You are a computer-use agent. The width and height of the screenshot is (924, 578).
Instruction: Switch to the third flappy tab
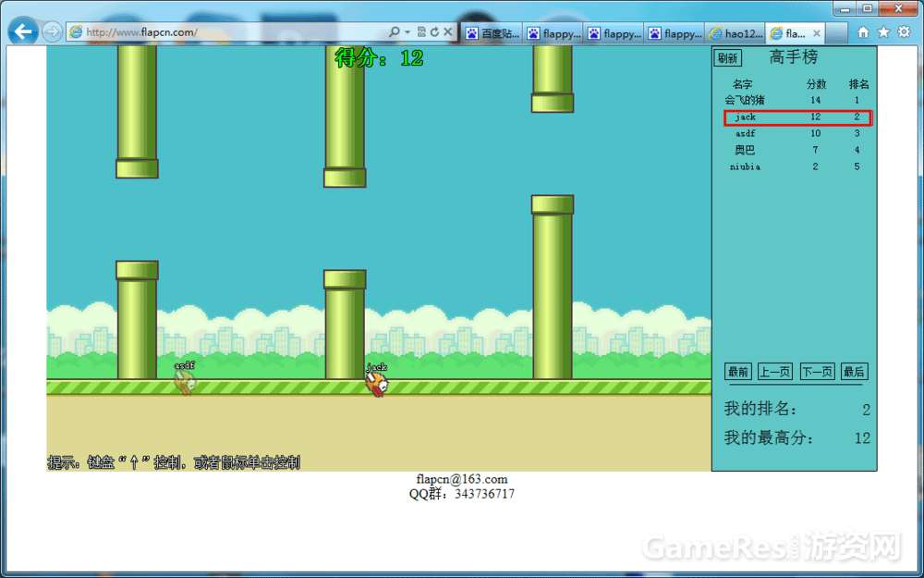point(675,33)
